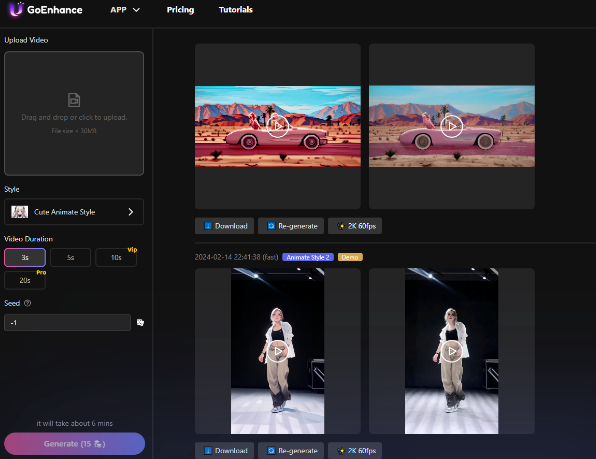
Task: Select the 10s vip duration
Action: click(116, 258)
